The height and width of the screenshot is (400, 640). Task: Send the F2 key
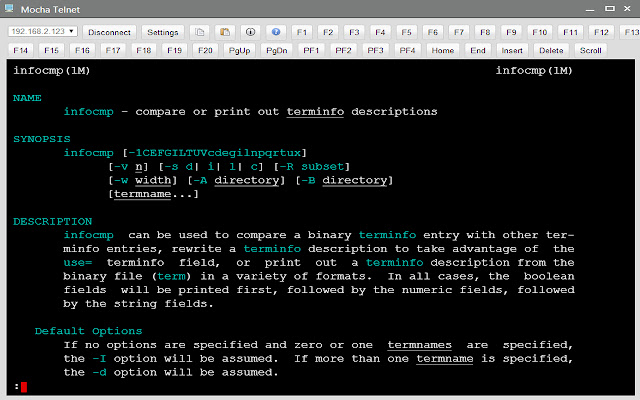328,32
